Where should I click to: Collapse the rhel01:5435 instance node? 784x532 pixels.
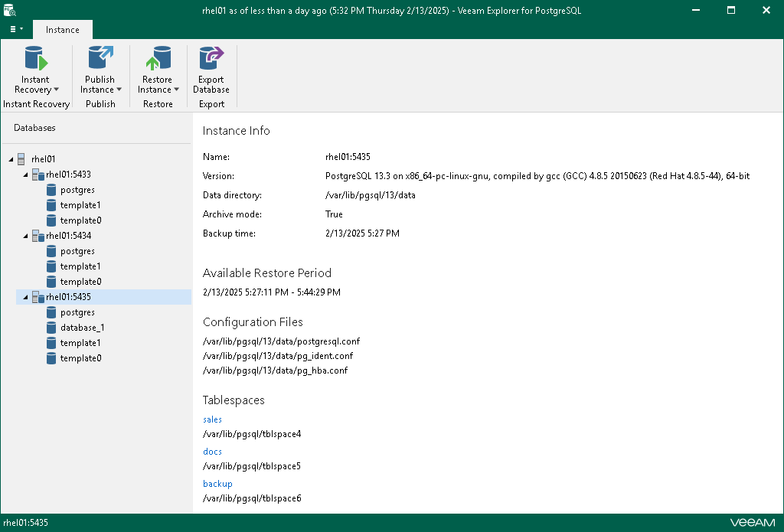click(27, 297)
